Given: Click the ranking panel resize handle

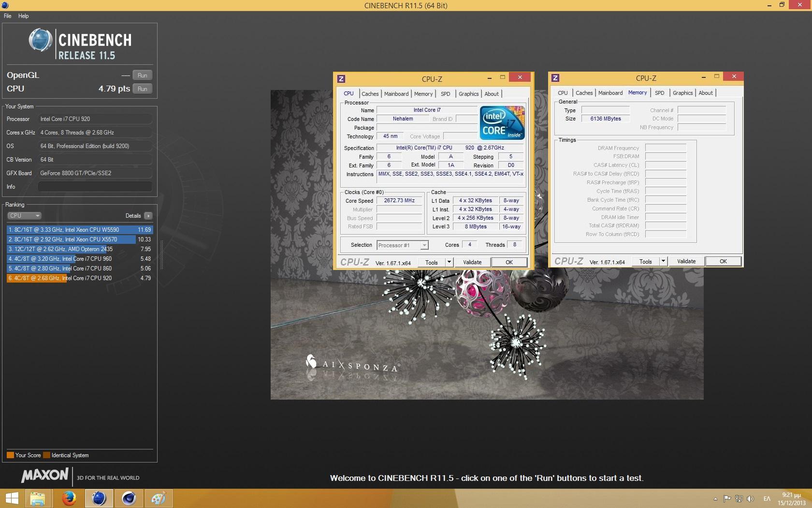Looking at the screenshot, I should tap(161, 255).
